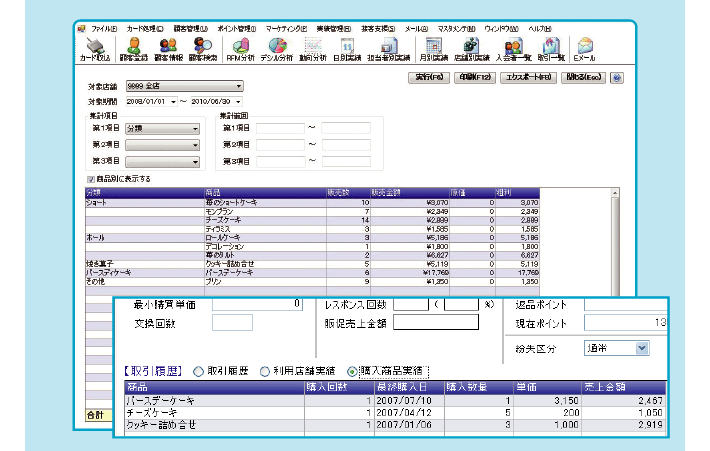The width and height of the screenshot is (710, 451).
Task: Open 顧客情報 customer information icon
Action: coord(168,49)
